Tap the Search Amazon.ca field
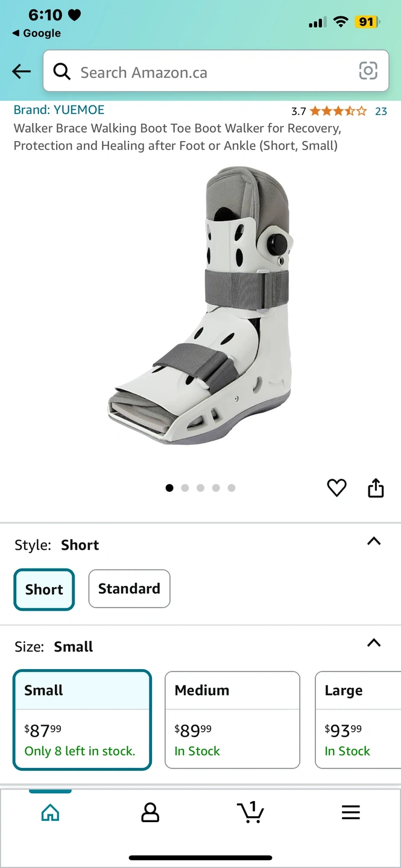 coord(216,71)
